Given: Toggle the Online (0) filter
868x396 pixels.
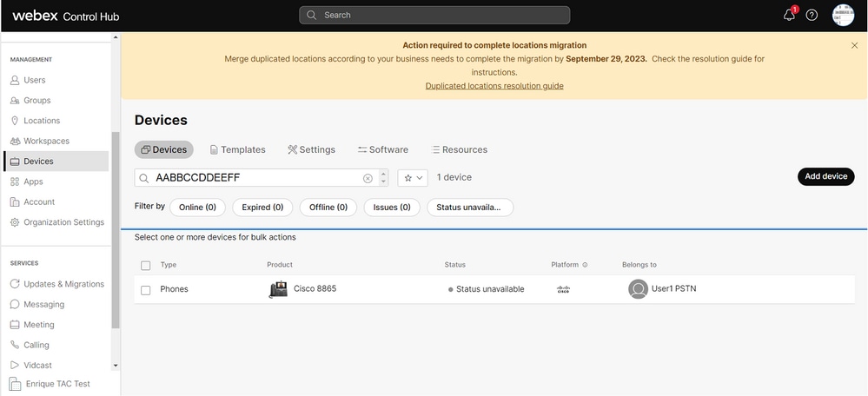Looking at the screenshot, I should click(x=197, y=208).
